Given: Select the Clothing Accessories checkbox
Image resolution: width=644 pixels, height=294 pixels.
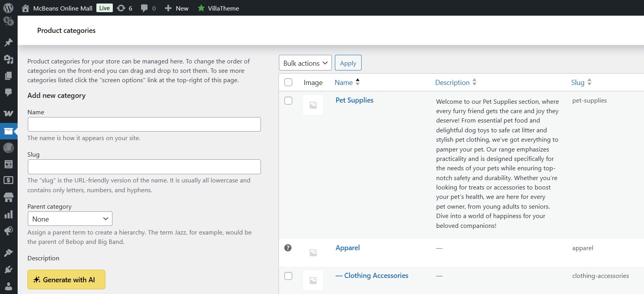Looking at the screenshot, I should (x=288, y=276).
